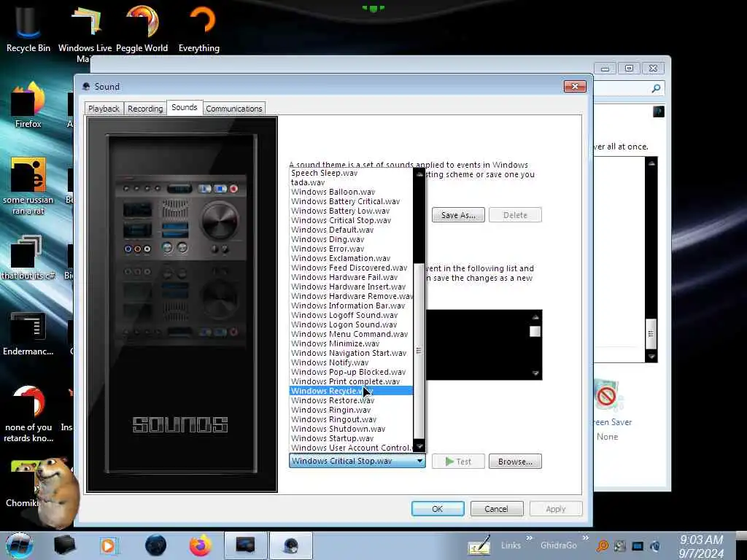Select Windows Logon Sound.wav
Screen dimensions: 747x560
(351, 324)
